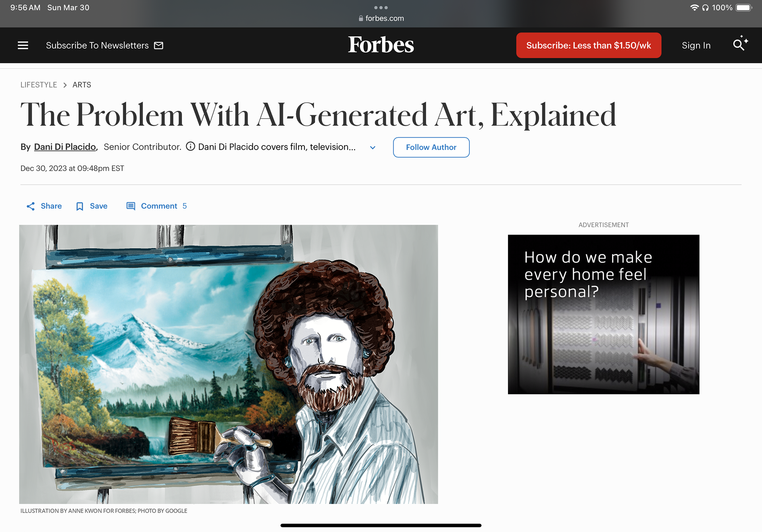Screen dimensions: 762x532
Task: Expand the author bio chevron
Action: pyautogui.click(x=373, y=148)
